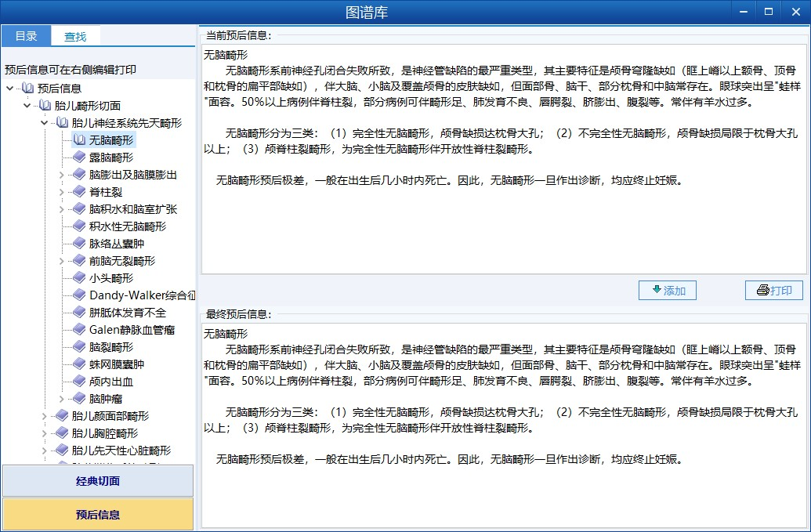Select Dandy-Walker综合征 in the tree

(142, 295)
